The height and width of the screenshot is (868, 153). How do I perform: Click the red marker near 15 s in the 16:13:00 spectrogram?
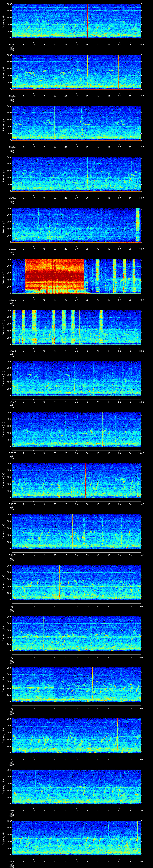[x=43, y=633]
